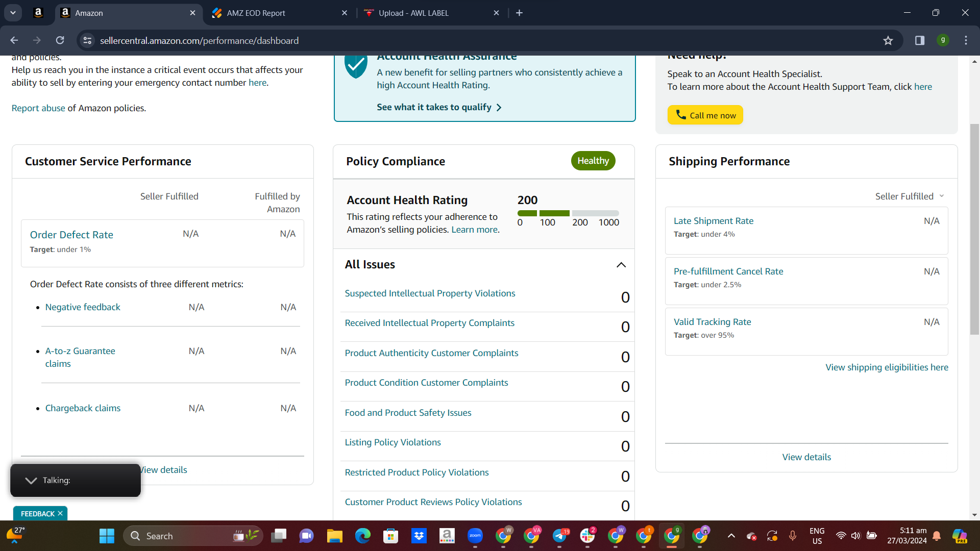980x551 pixels.
Task: Bookmark this page with the star icon
Action: [888, 40]
